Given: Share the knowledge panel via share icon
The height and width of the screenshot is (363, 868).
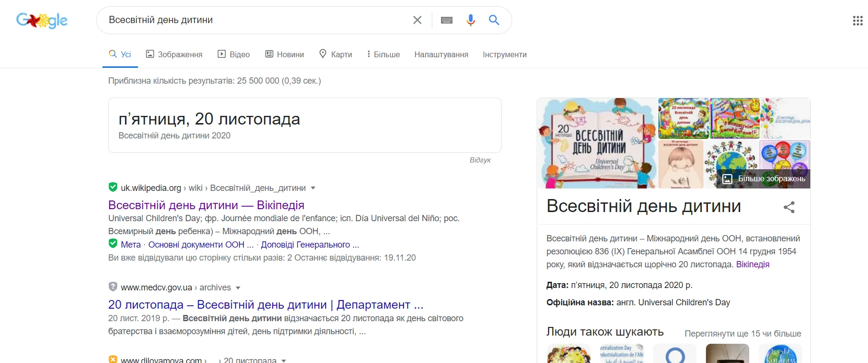Looking at the screenshot, I should click(789, 207).
